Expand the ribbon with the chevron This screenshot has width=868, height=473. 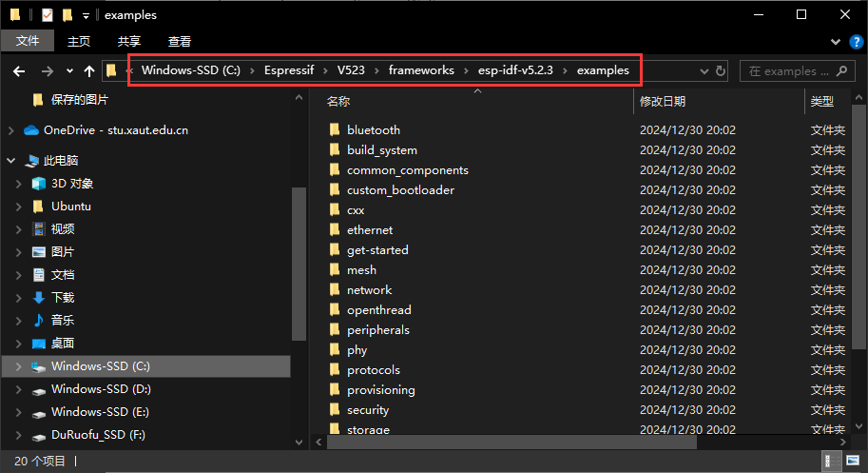835,42
